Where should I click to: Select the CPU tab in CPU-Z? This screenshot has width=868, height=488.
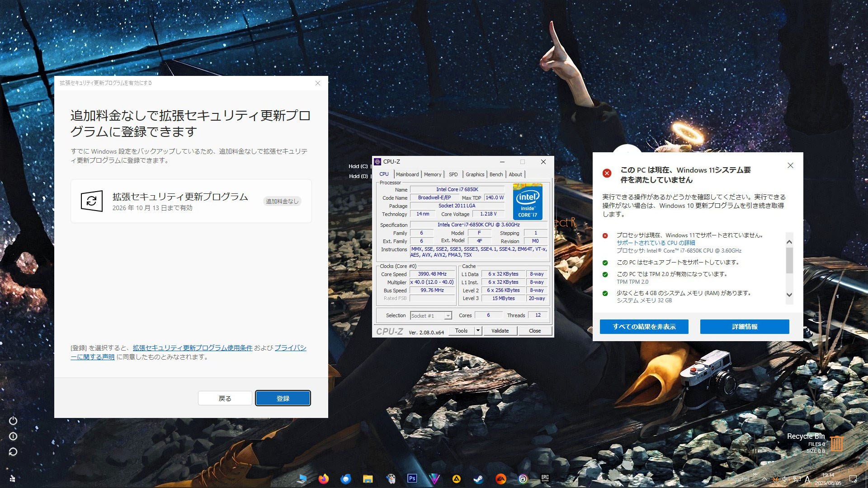pyautogui.click(x=384, y=174)
